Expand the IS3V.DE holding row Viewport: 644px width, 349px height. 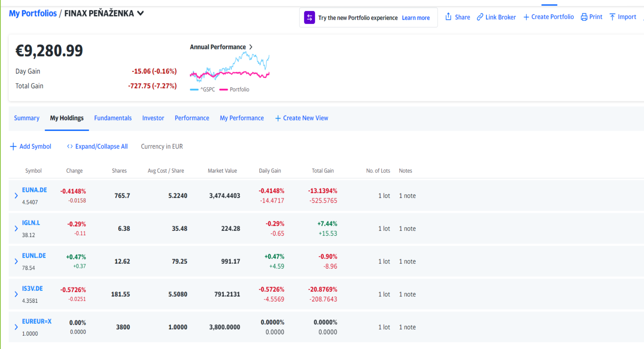pos(16,294)
